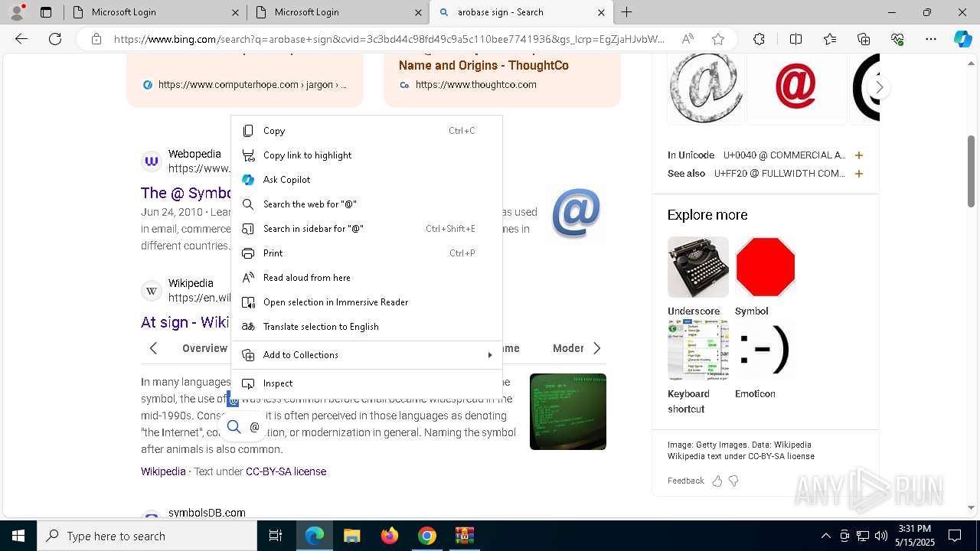
Task: Choose Ask Copilot in context menu
Action: click(x=367, y=180)
